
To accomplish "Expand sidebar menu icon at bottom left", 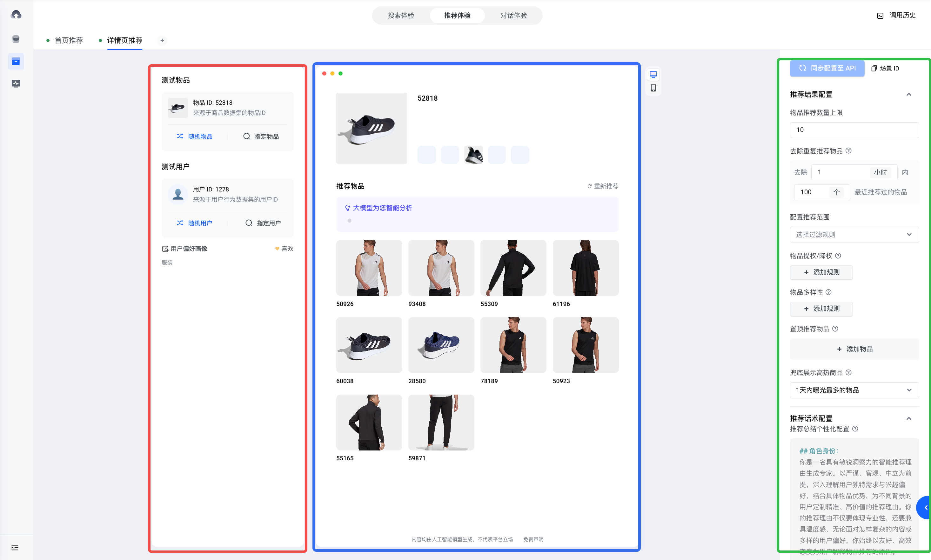I will pos(15,548).
